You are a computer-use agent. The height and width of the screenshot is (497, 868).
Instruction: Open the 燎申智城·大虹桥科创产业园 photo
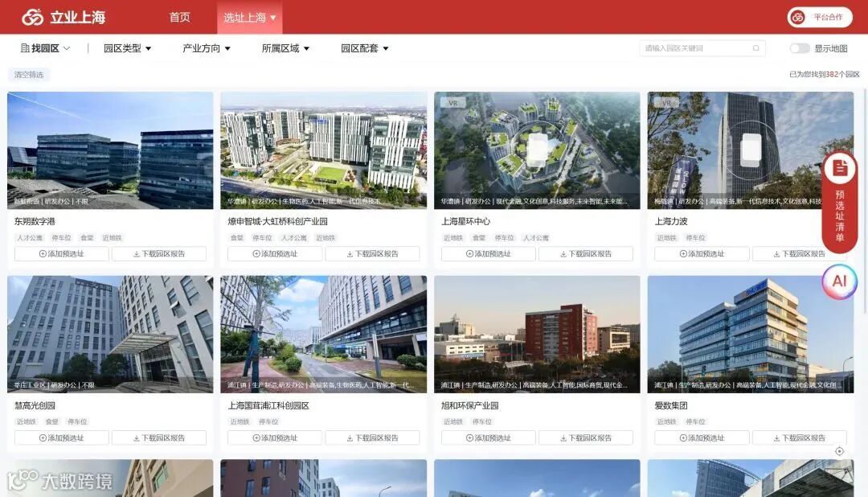coord(323,150)
